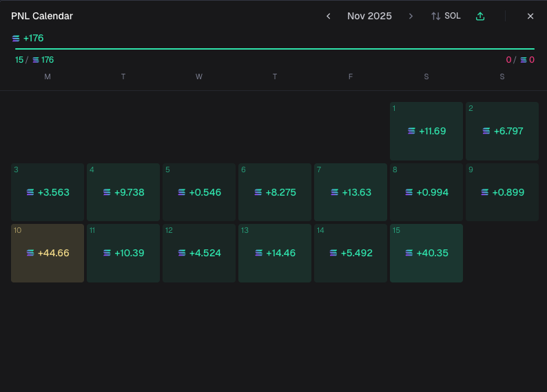This screenshot has height=392, width=547.
Task: Click the Nov 2025 month label
Action: click(x=369, y=16)
